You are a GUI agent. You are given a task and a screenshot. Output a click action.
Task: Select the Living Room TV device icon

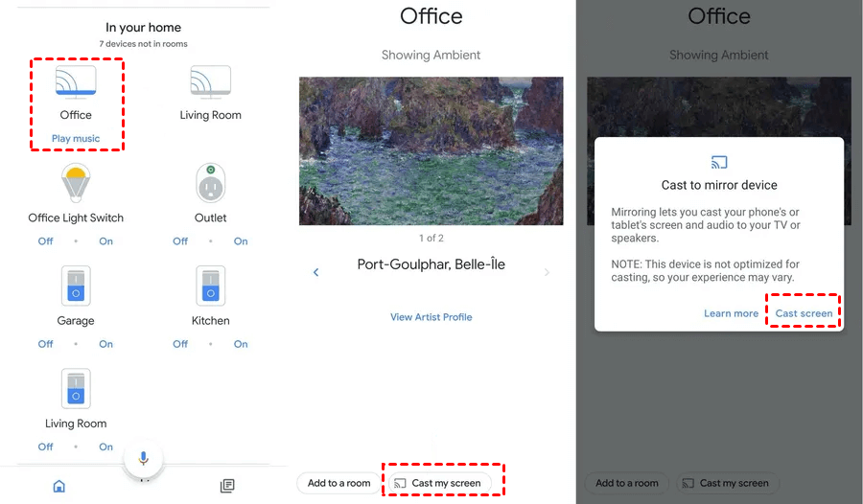[210, 81]
